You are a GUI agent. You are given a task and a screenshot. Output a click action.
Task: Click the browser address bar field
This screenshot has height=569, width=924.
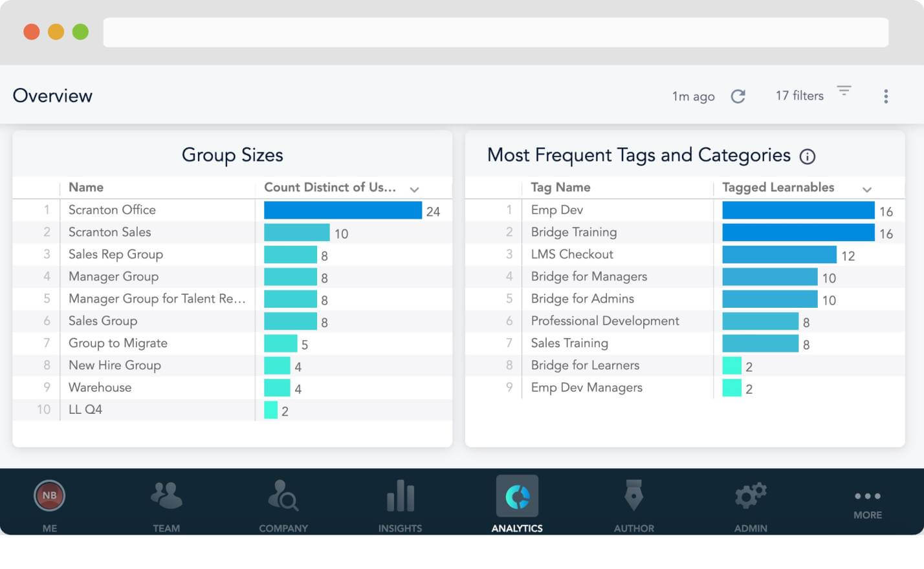[x=496, y=32]
